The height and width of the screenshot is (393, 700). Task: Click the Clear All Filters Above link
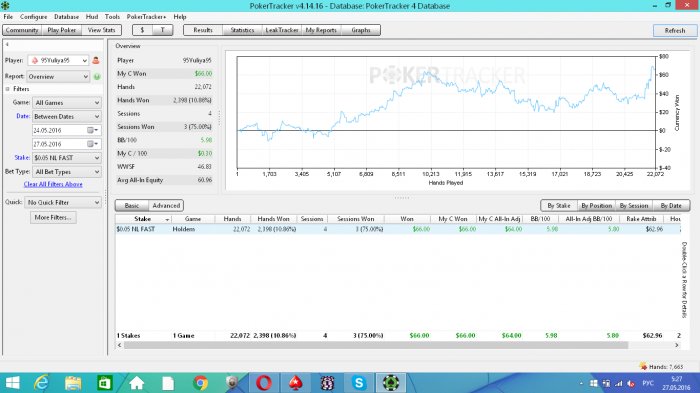coord(53,184)
